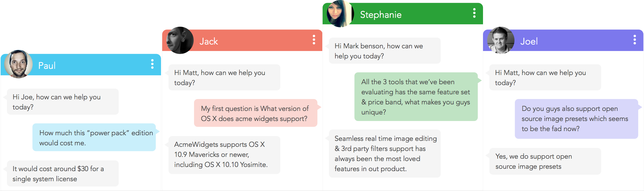Click the seamless real time image editing reply
The height and width of the screenshot is (191, 644).
point(385,153)
